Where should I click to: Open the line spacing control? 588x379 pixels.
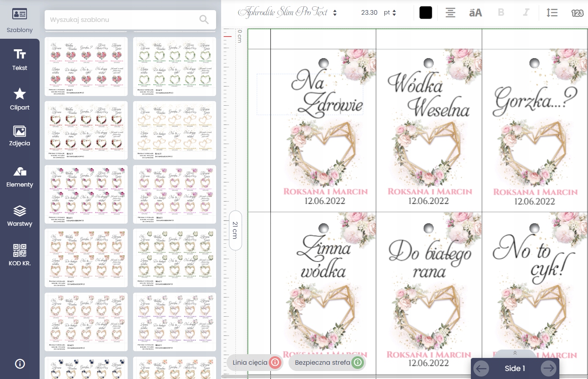[552, 13]
